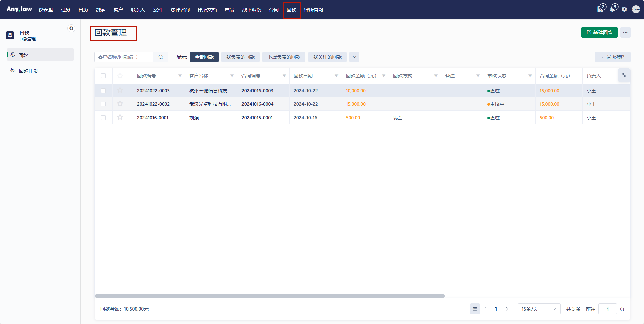This screenshot has height=324, width=644.
Task: Filter the 客户名称 column
Action: click(x=232, y=76)
